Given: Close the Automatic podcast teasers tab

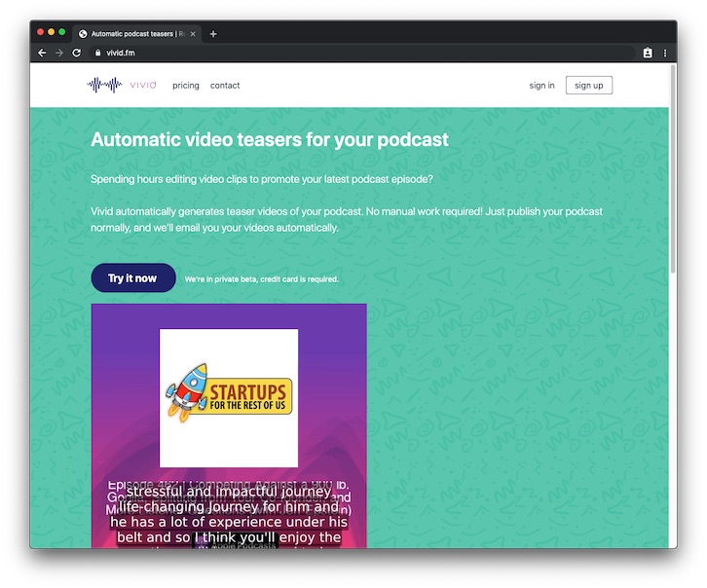Looking at the screenshot, I should point(193,34).
